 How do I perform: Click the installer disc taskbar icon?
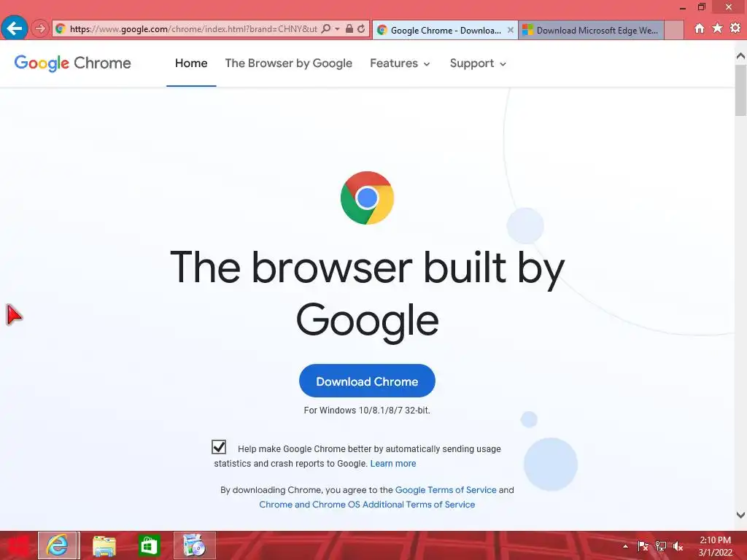[x=194, y=545]
